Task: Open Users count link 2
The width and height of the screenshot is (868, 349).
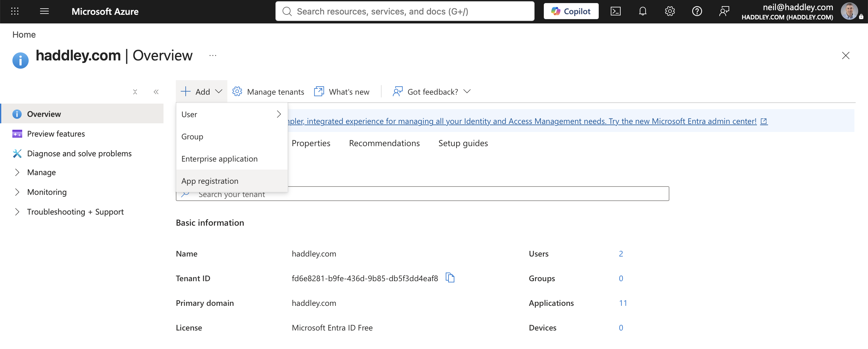Action: [x=621, y=254]
